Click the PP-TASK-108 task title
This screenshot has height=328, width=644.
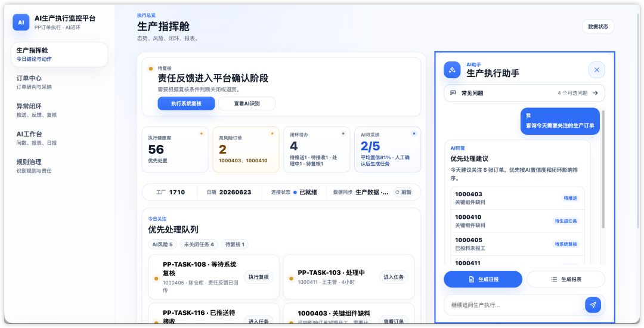tap(200, 269)
